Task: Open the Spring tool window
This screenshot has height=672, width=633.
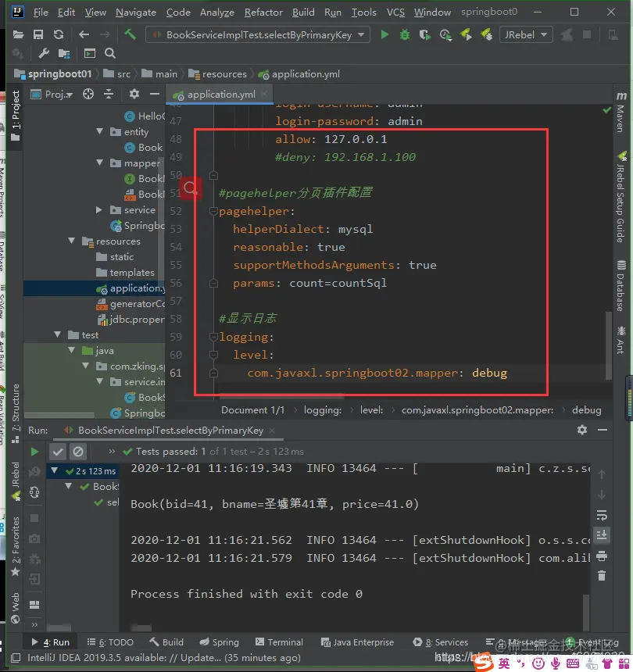Action: [220, 642]
